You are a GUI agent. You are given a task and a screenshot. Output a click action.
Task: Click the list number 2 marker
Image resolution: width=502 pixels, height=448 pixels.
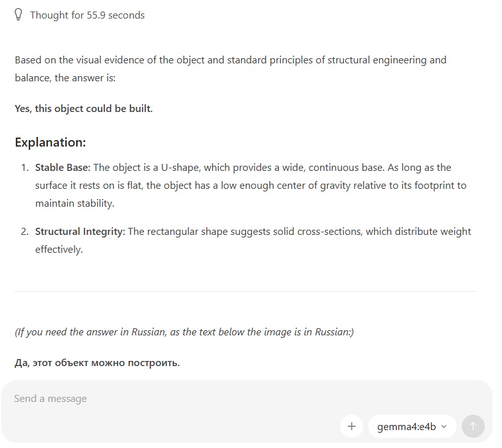pyautogui.click(x=25, y=232)
